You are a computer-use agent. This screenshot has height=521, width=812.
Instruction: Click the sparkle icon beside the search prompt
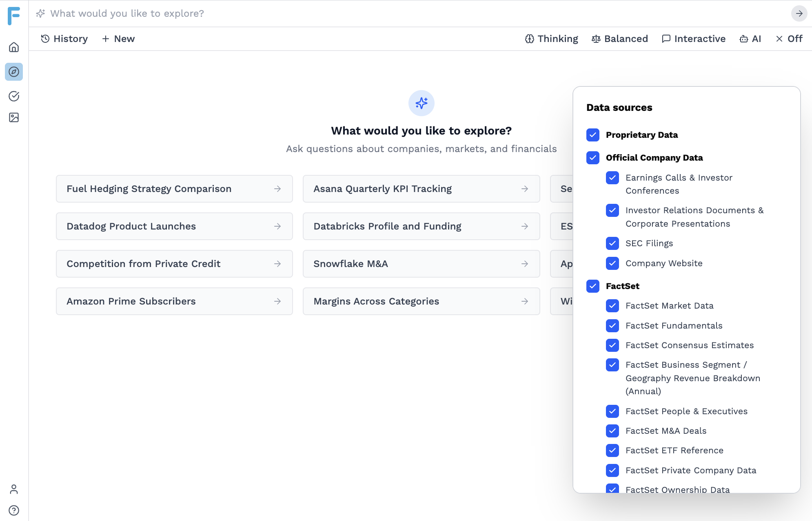point(40,13)
